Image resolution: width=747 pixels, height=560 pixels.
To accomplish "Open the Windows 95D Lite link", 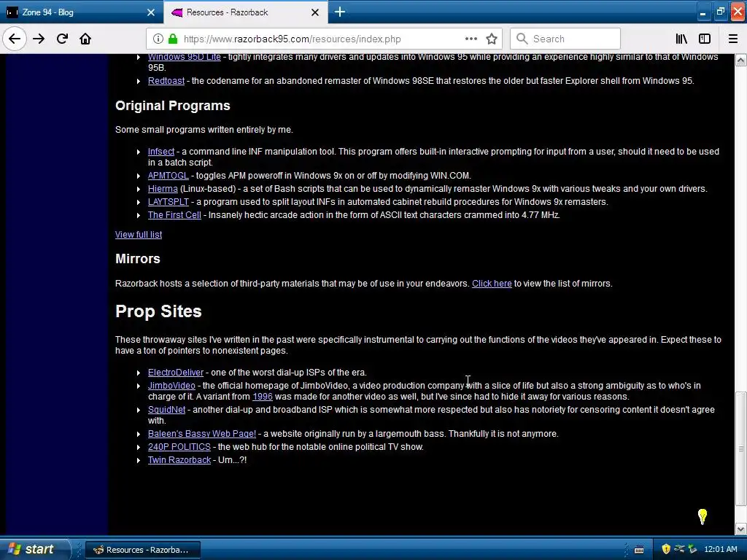I will (185, 57).
